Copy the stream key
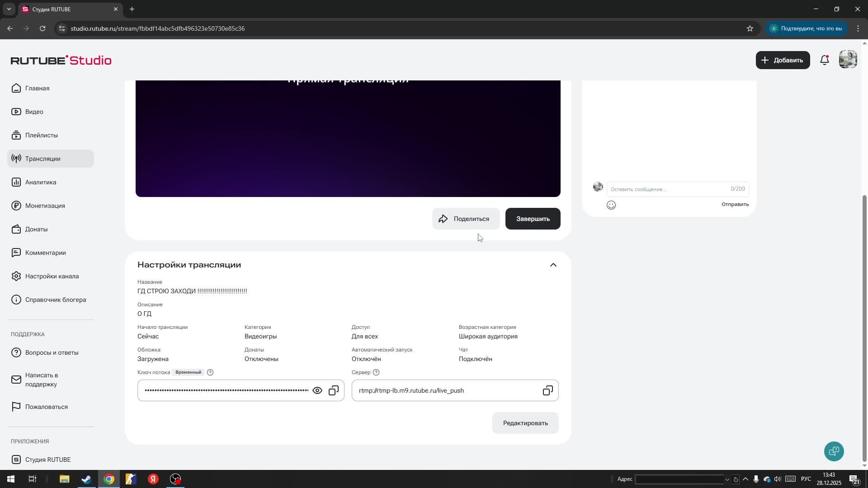 point(334,390)
